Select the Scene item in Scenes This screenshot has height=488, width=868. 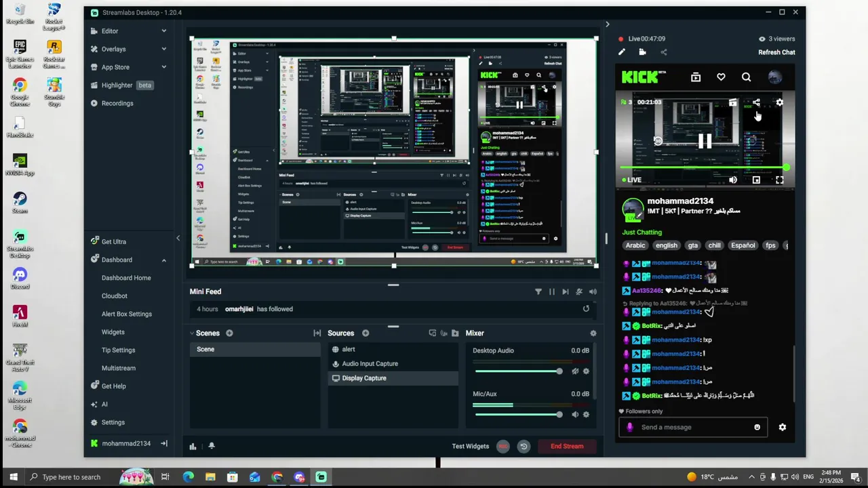click(255, 349)
